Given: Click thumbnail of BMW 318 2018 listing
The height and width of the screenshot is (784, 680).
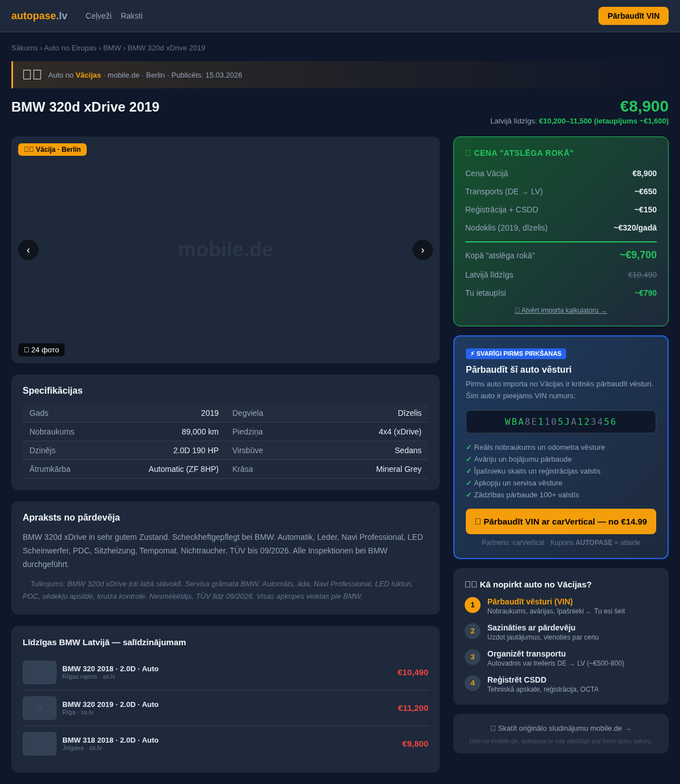Looking at the screenshot, I should 40,744.
